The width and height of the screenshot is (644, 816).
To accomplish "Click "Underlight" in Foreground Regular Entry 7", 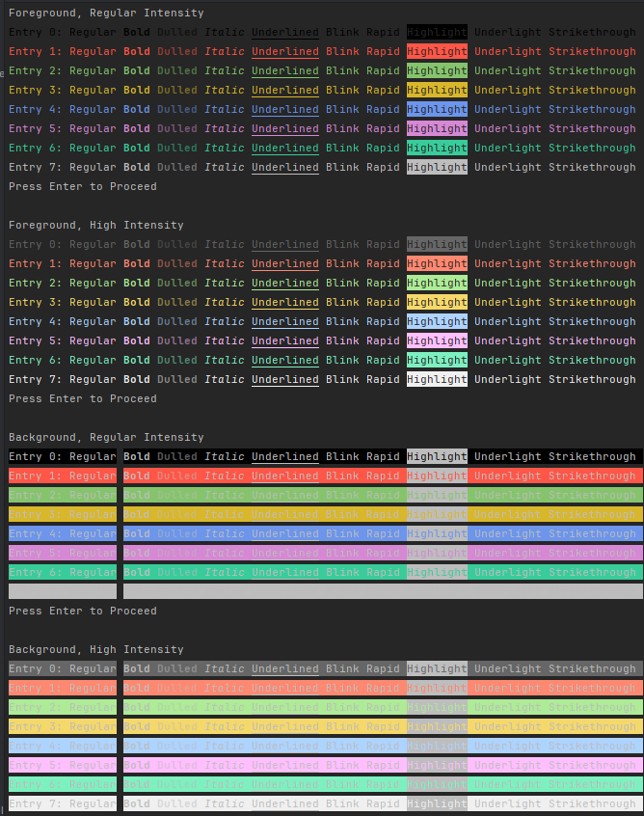I will click(507, 168).
